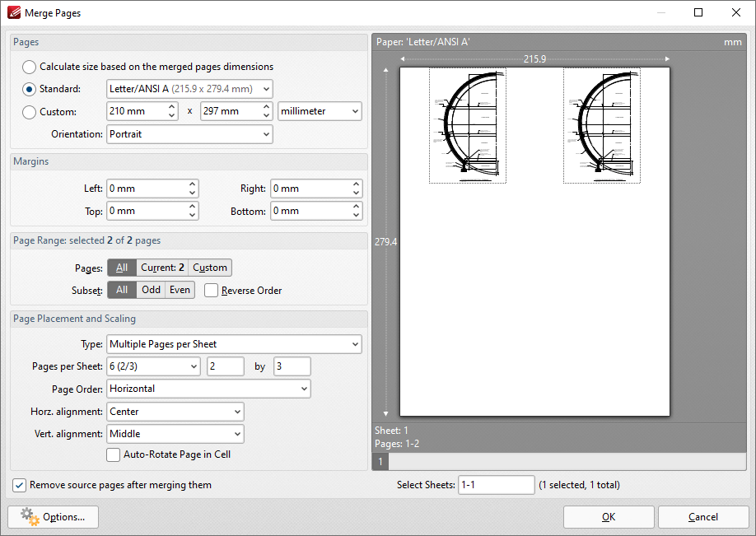The height and width of the screenshot is (536, 756).
Task: Expand the Page Order dropdown
Action: coord(208,389)
